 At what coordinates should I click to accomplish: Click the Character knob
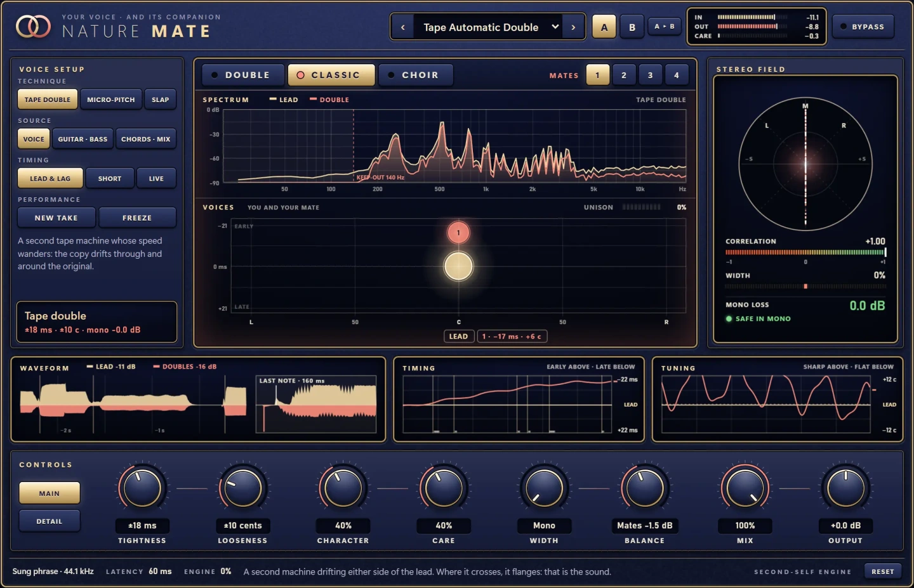coord(343,488)
